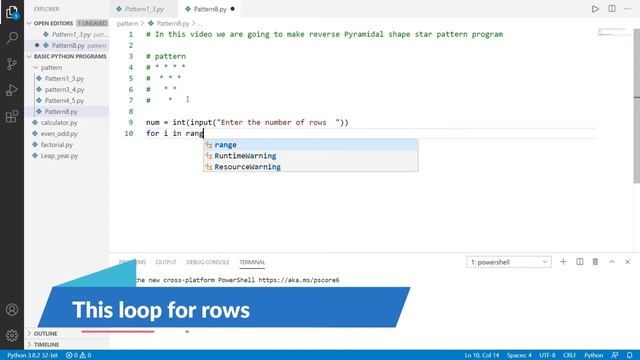Open the aka.ms/pscore6 link in terminal

299,280
